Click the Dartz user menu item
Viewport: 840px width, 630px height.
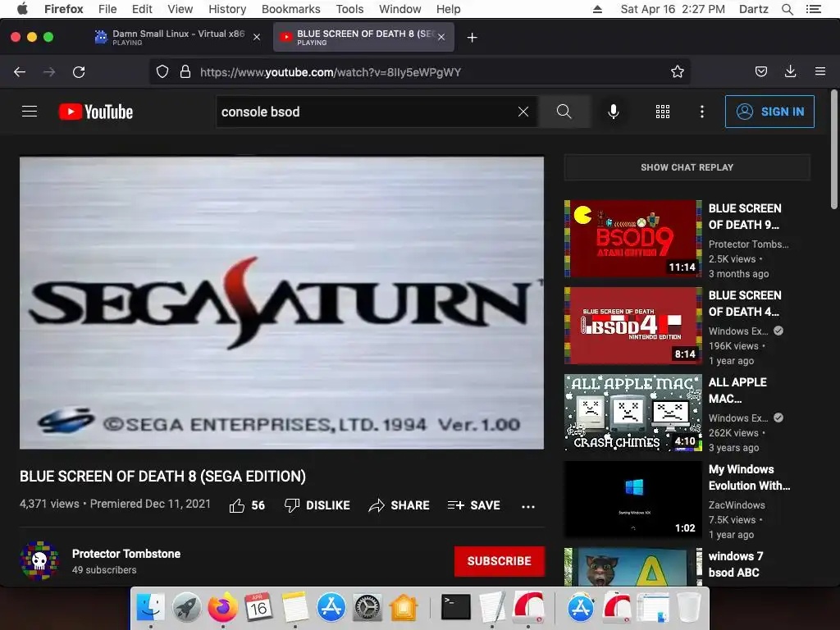coord(753,9)
